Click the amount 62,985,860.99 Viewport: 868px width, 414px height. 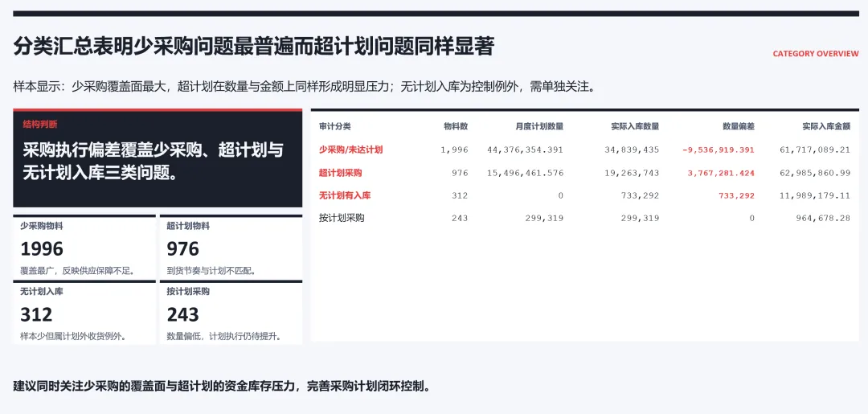[x=816, y=174]
